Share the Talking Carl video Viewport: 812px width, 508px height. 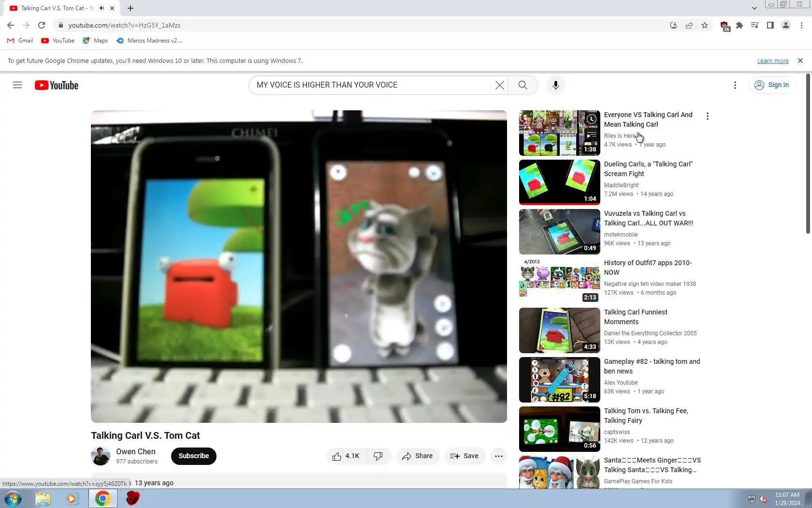coord(418,456)
